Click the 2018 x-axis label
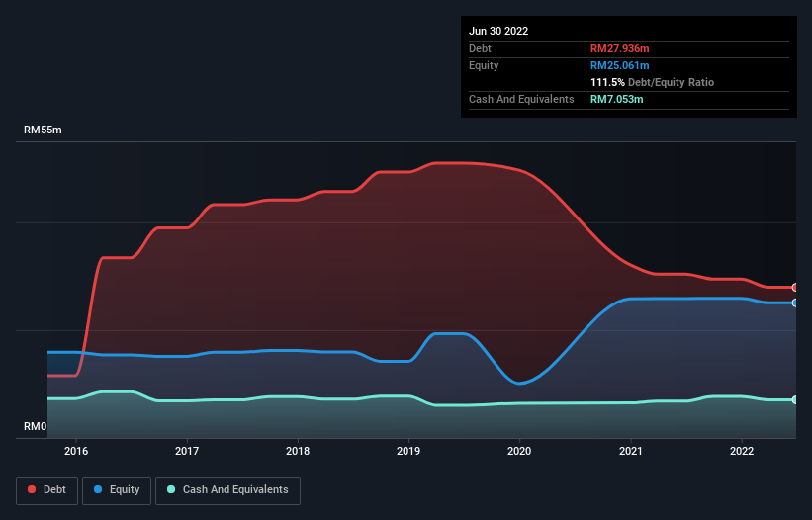This screenshot has width=812, height=520. (298, 451)
